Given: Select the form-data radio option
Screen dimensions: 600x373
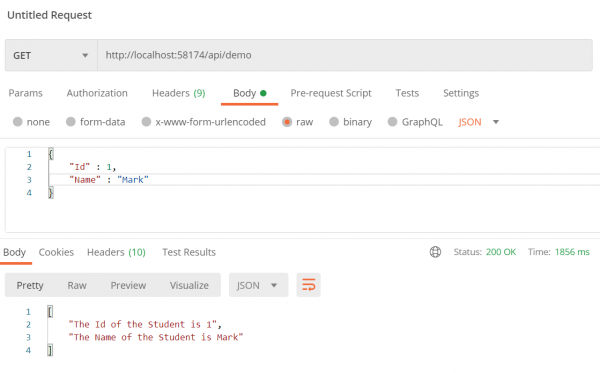Looking at the screenshot, I should [71, 122].
